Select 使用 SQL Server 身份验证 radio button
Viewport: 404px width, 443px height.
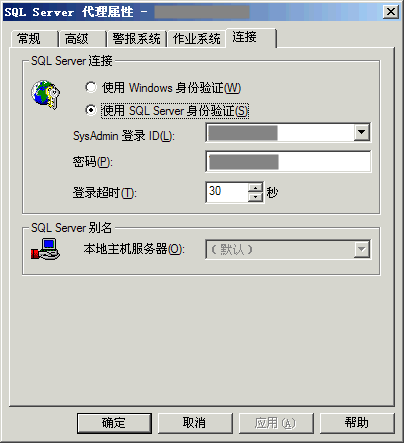pos(91,110)
